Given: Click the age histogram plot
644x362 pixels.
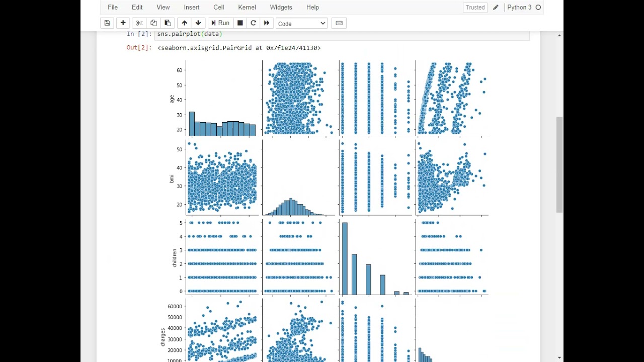Looking at the screenshot, I should coord(223,99).
